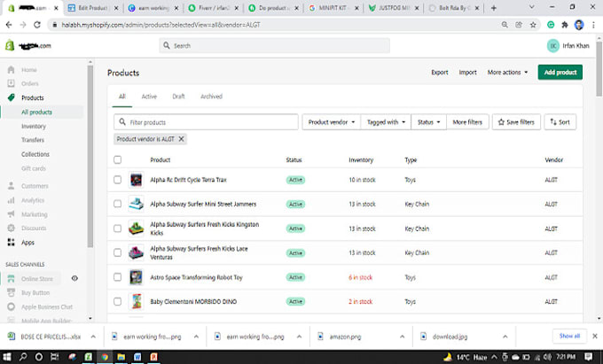Expand the Tagged with filter dropdown
The width and height of the screenshot is (603, 364).
pyautogui.click(x=386, y=122)
